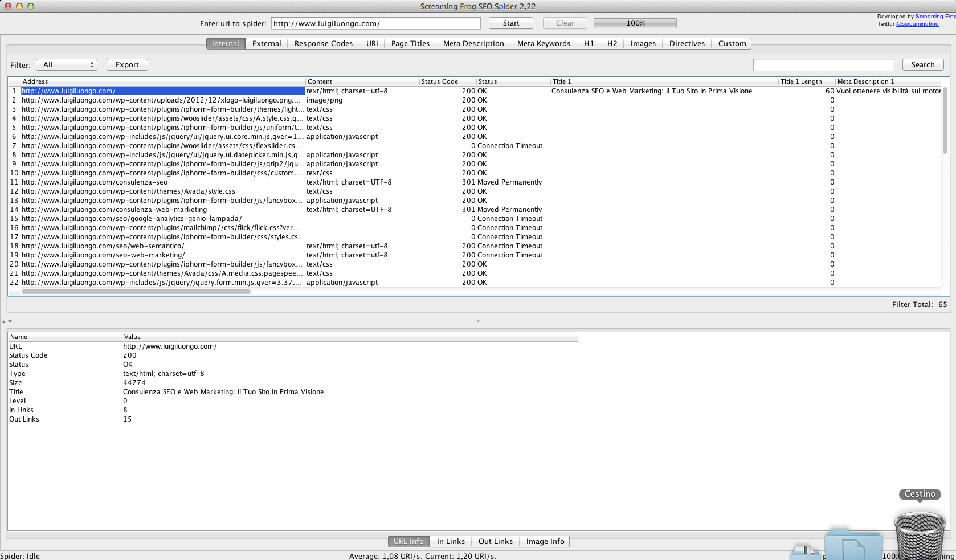Sort by the Address column header
The height and width of the screenshot is (560, 956).
coord(163,81)
